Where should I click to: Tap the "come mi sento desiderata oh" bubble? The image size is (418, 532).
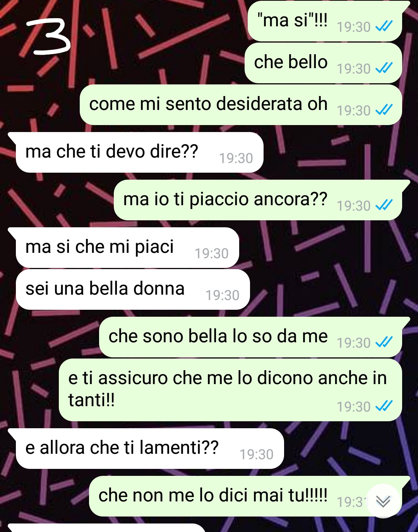(x=241, y=105)
